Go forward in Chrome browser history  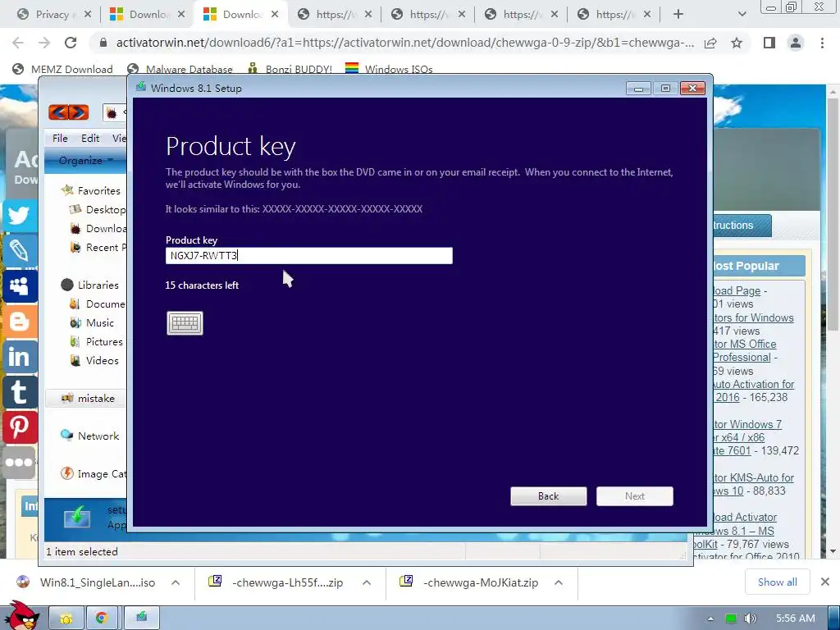44,43
